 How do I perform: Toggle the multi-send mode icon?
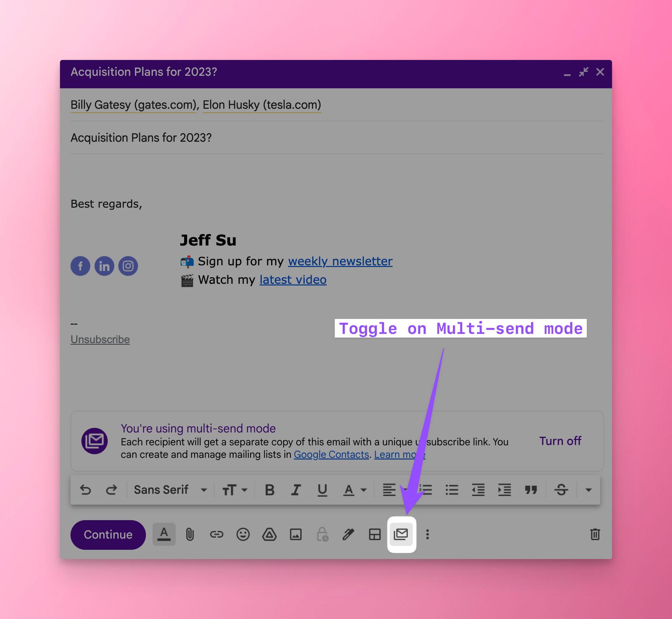pyautogui.click(x=401, y=534)
